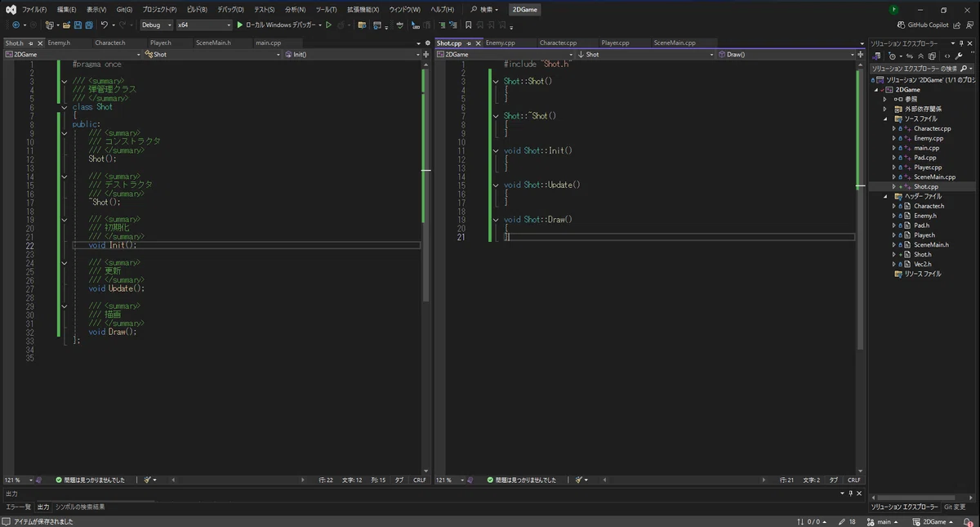Collapse the ソース ファイル folder
Viewport: 980px width, 527px height.
[x=885, y=118]
